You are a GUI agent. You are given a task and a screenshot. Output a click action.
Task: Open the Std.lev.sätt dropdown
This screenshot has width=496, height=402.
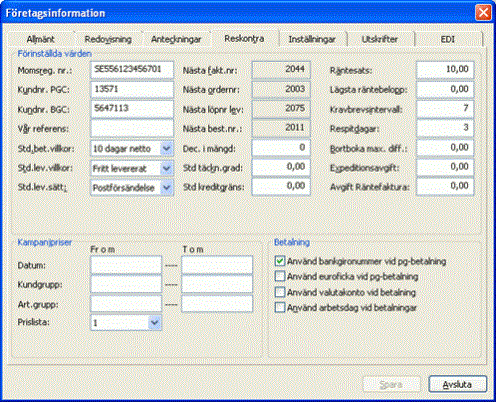coord(166,188)
